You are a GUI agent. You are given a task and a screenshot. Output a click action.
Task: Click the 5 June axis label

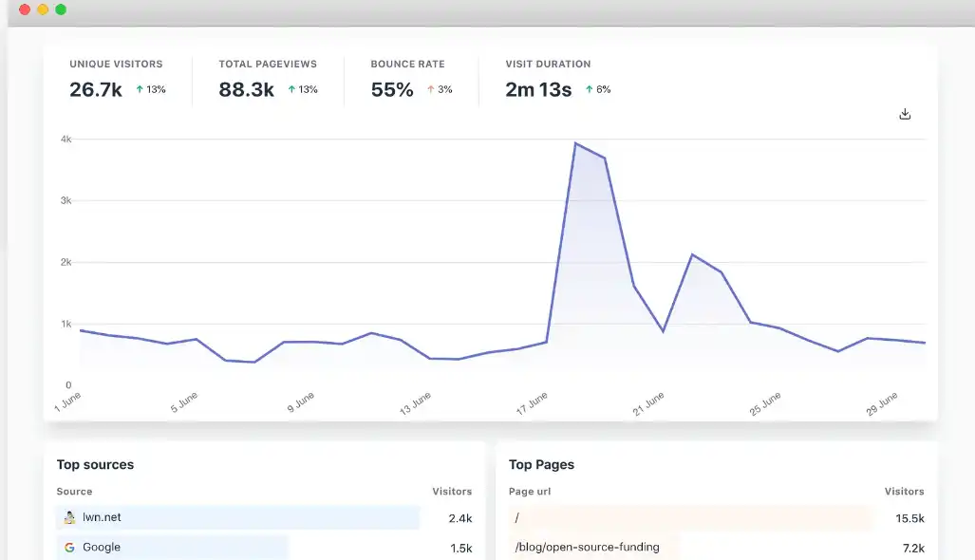[184, 402]
